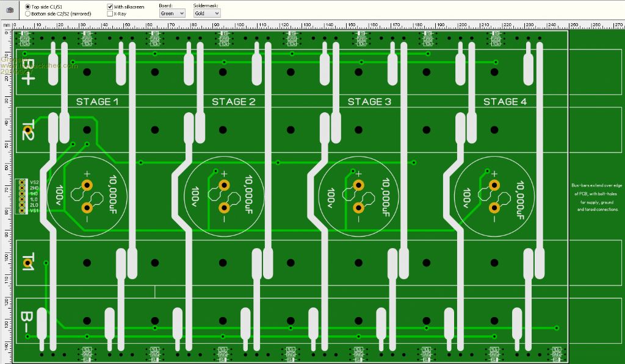Click the VS2 header pin pad
The width and height of the screenshot is (625, 364).
(22, 182)
